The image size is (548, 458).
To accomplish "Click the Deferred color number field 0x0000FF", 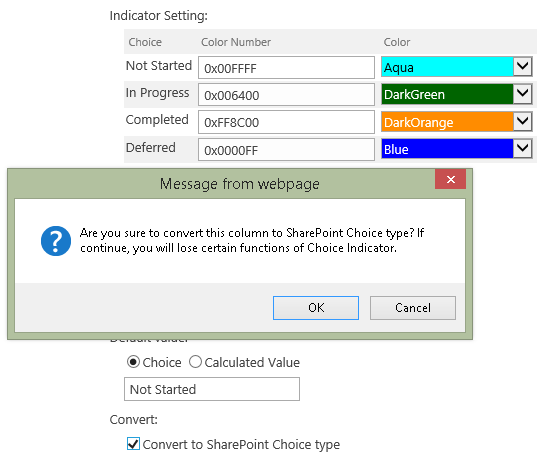I will click(286, 150).
